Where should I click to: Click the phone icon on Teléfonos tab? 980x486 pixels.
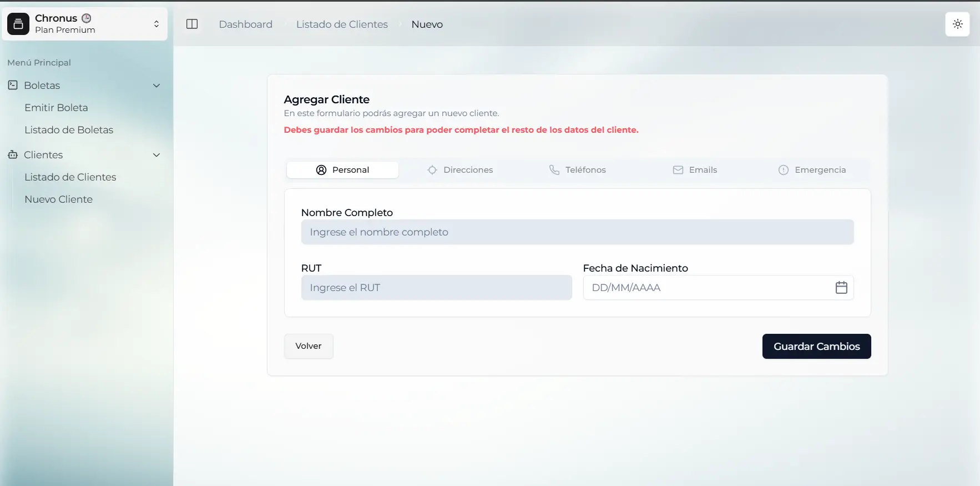(x=554, y=170)
